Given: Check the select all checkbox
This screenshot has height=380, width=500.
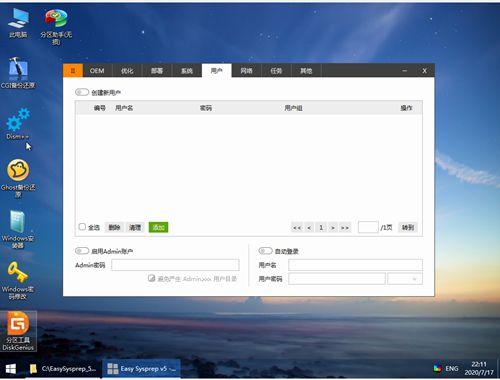Looking at the screenshot, I should coord(82,227).
